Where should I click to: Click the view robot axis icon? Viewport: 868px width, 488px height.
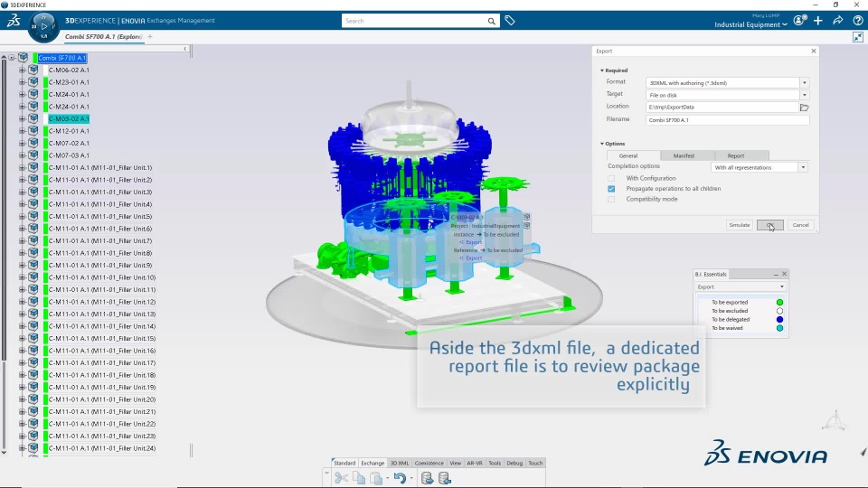835,421
